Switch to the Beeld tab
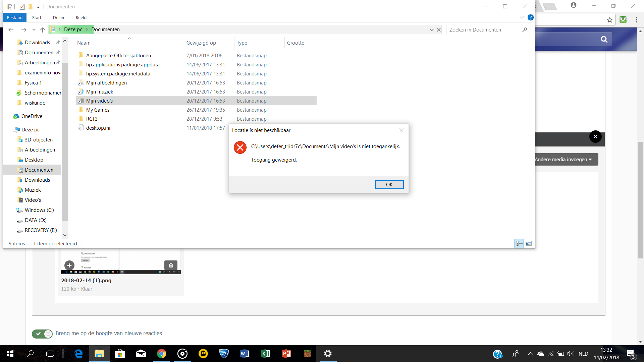The width and height of the screenshot is (644, 362). click(x=81, y=17)
